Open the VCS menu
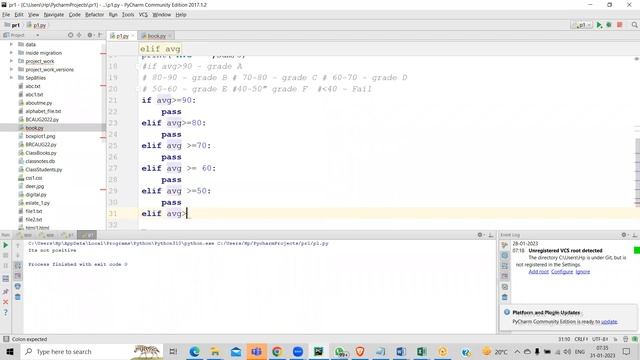 click(143, 15)
